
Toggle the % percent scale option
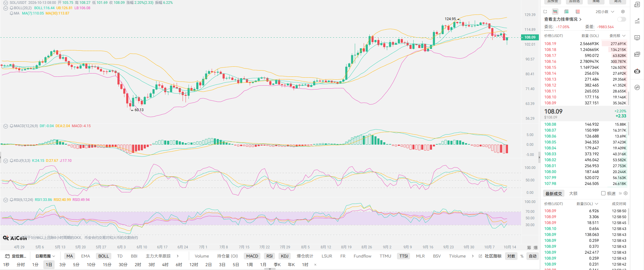coord(522,256)
